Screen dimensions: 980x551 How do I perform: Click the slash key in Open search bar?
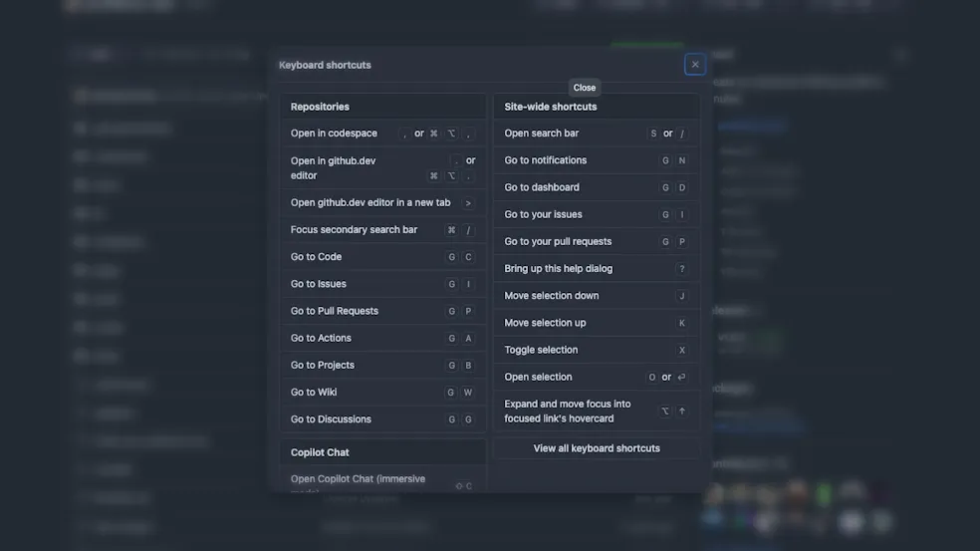pos(682,134)
